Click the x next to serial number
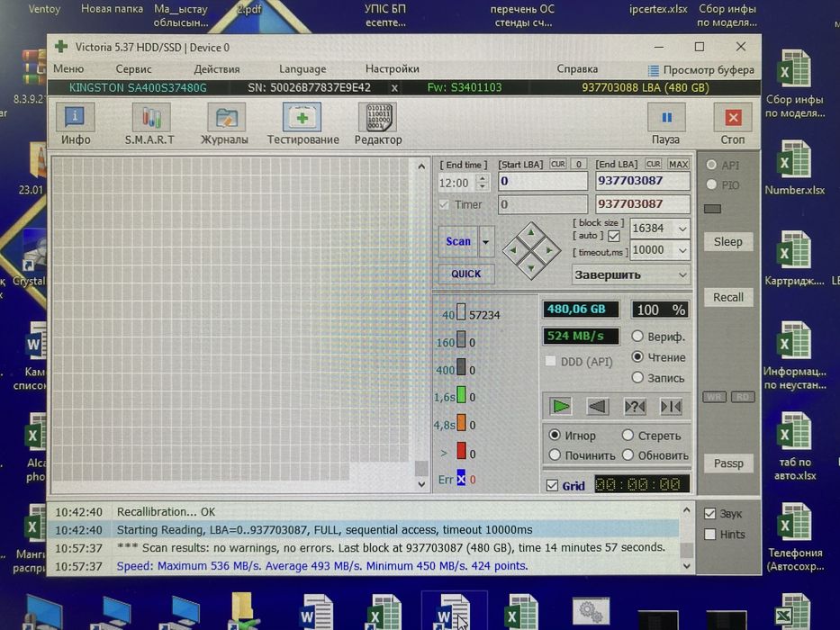Image resolution: width=840 pixels, height=630 pixels. 394,88
